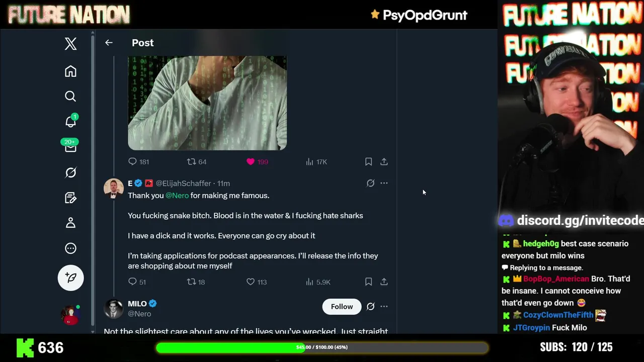Follow the MILO account
The image size is (644, 362).
[x=342, y=306]
